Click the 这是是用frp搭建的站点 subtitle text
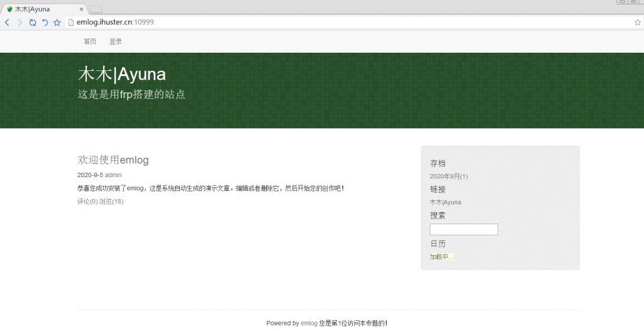This screenshot has width=644, height=331. (131, 94)
